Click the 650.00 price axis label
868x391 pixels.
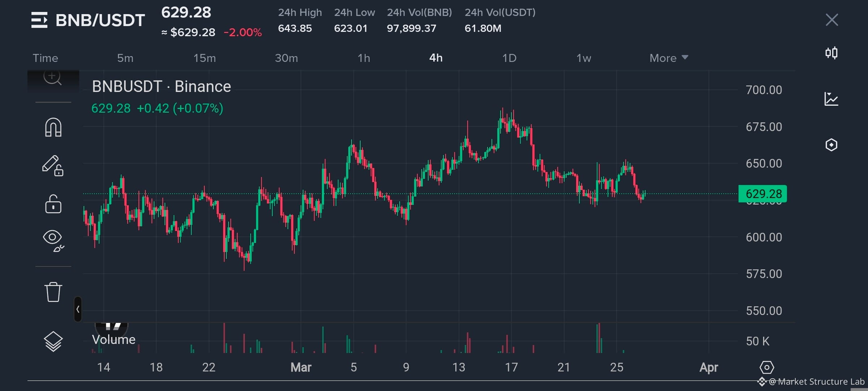[764, 163]
